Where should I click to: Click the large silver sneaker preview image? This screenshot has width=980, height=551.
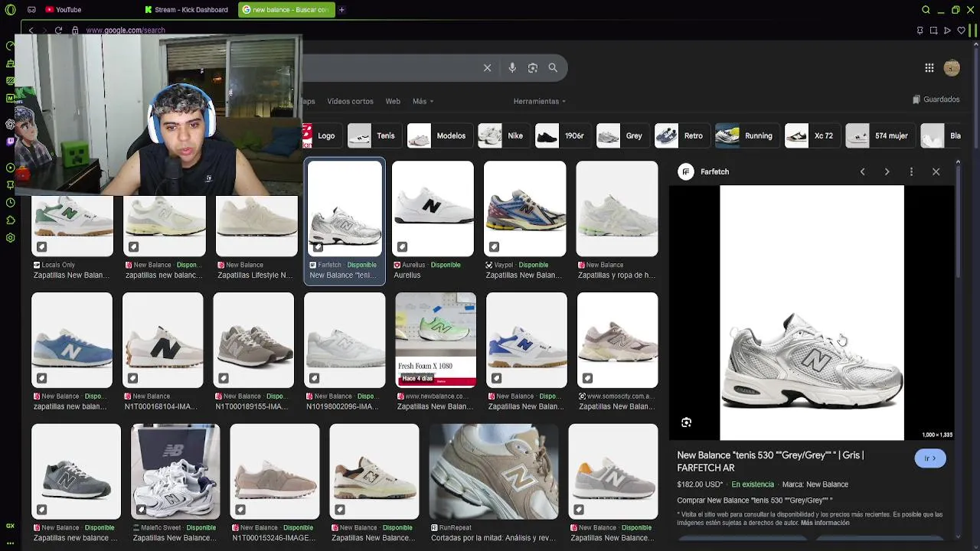[812, 313]
